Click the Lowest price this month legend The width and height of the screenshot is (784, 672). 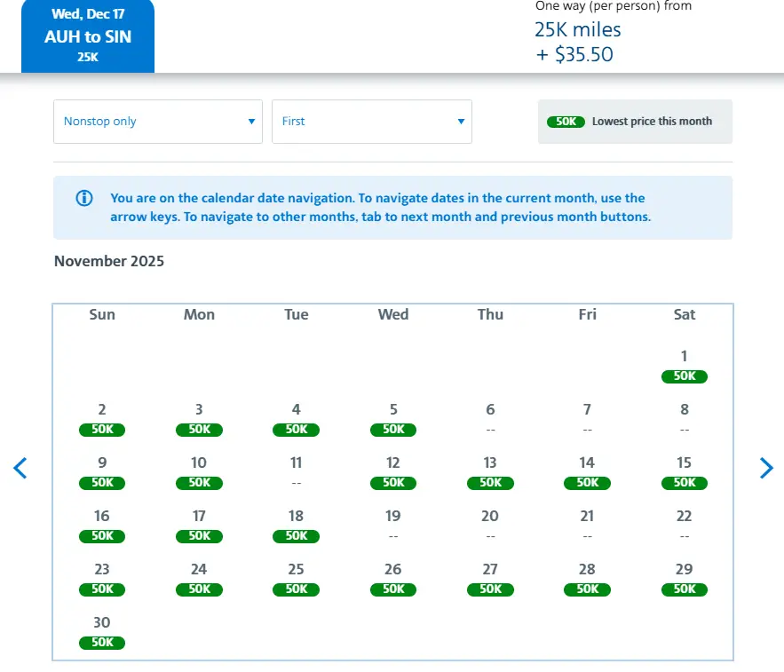tap(635, 122)
